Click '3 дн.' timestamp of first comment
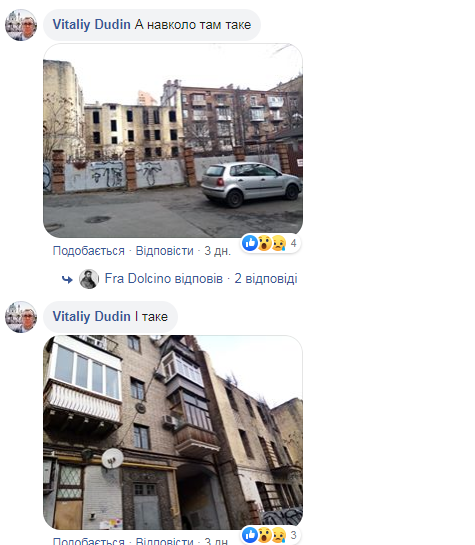 click(x=218, y=251)
